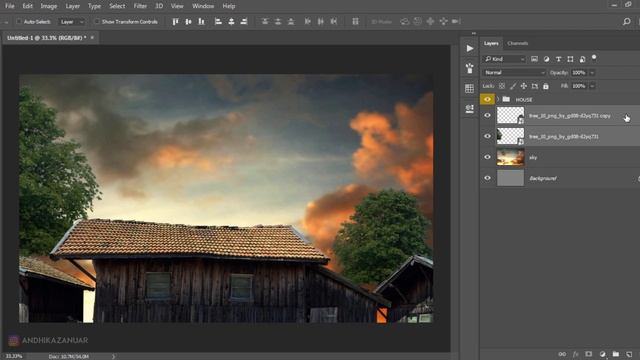Create a new layer icon

629,354
